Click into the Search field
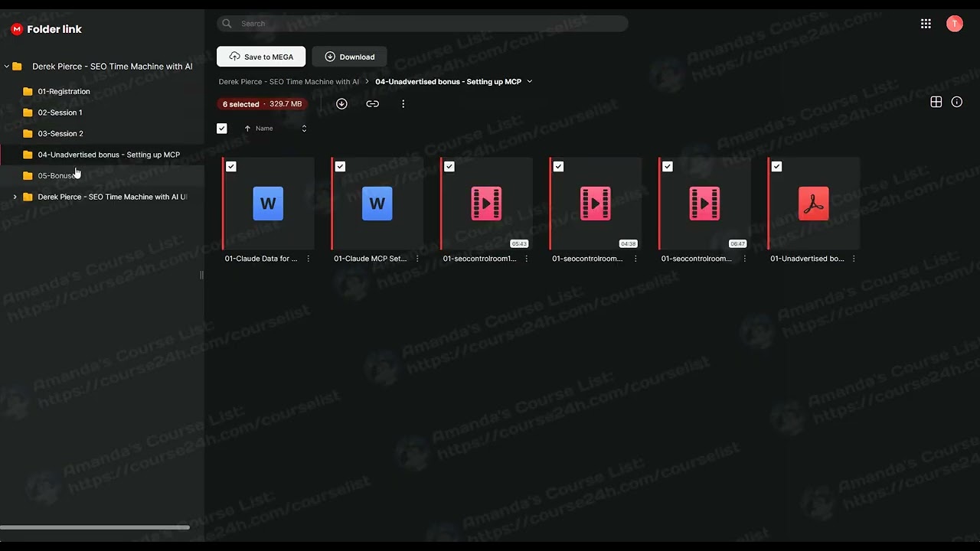 [423, 24]
